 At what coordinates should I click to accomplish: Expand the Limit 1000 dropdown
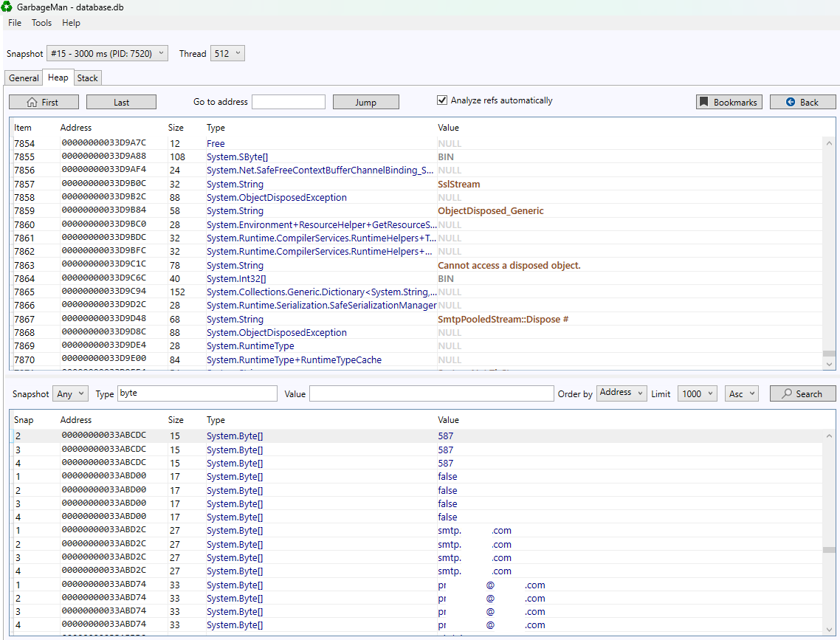697,393
